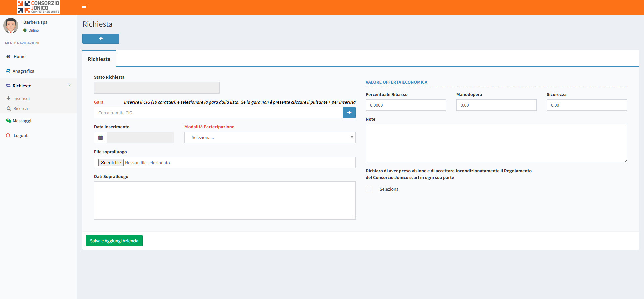The image size is (644, 299).
Task: Collapse the Richieste menu chevron
Action: click(70, 85)
